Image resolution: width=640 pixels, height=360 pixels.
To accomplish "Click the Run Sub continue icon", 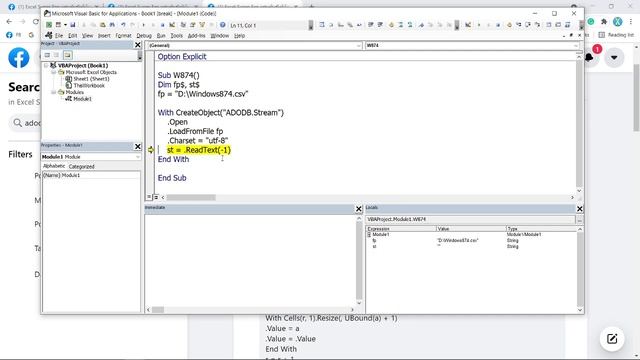I will (x=144, y=25).
